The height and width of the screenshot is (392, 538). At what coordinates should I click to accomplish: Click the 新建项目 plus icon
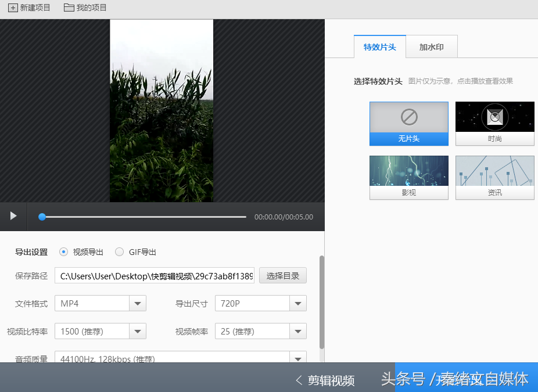coord(13,8)
